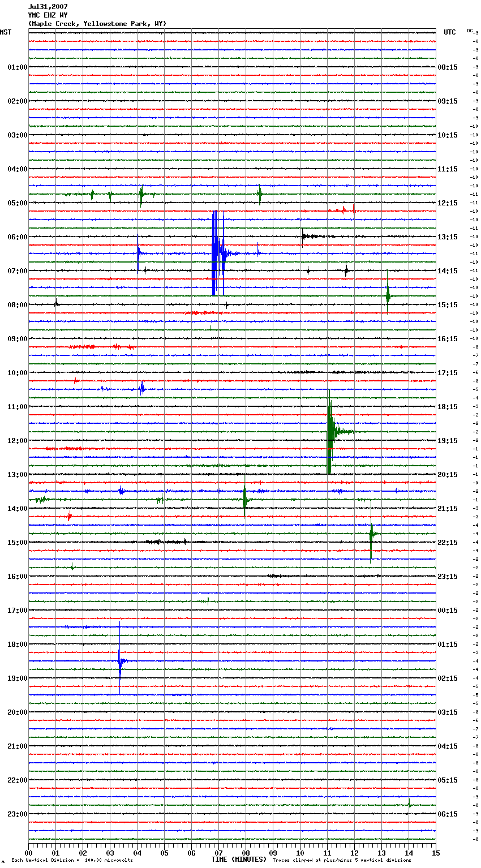481x868 pixels.
Task: Select the 18:00 MST row label
Action: tap(18, 644)
